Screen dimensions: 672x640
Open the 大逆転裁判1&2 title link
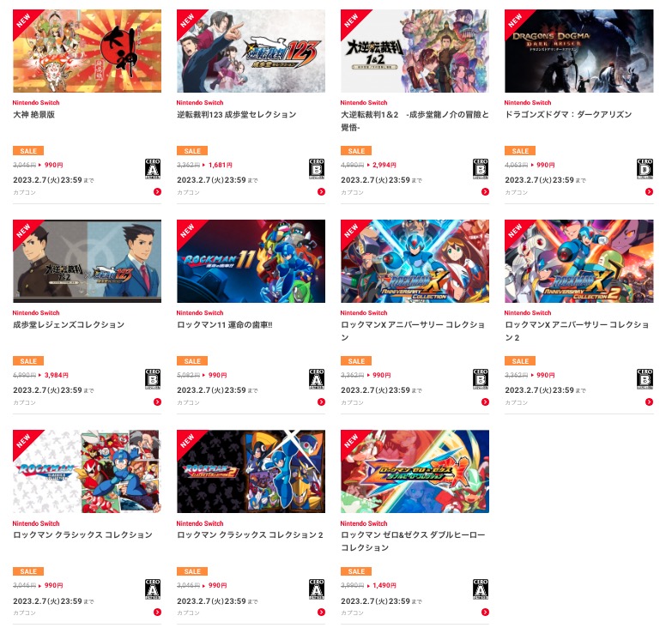click(x=415, y=121)
